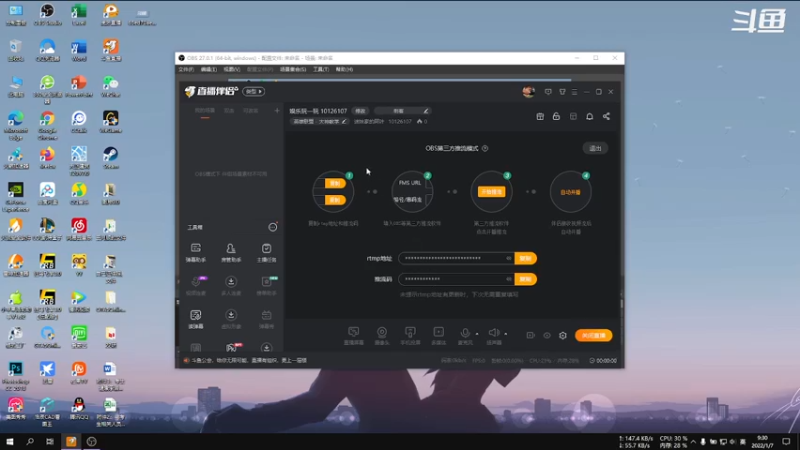Click the Word desktop shortcut
Viewport: 800px width, 450px height.
79,52
